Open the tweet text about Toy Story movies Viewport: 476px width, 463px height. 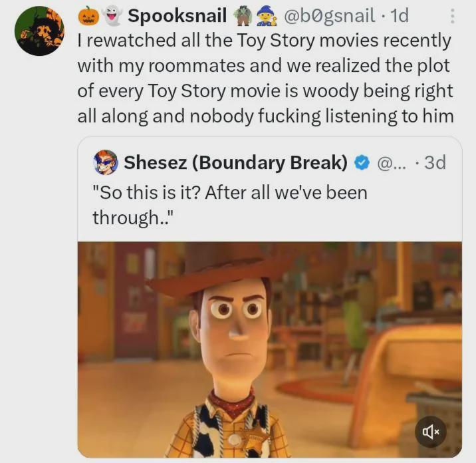click(x=265, y=78)
